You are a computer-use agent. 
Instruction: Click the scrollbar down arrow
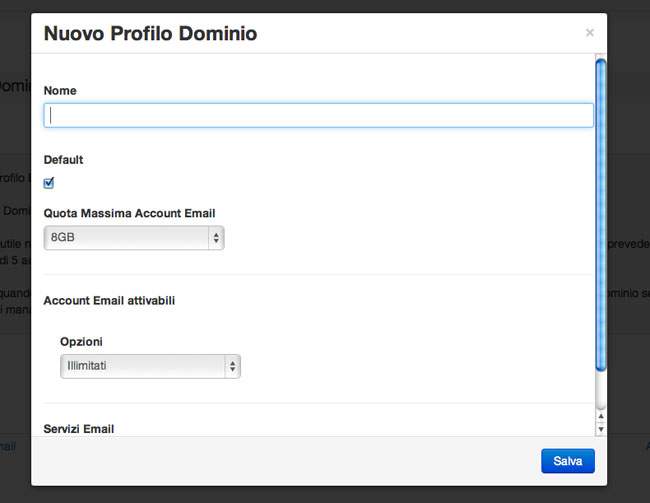click(x=600, y=429)
